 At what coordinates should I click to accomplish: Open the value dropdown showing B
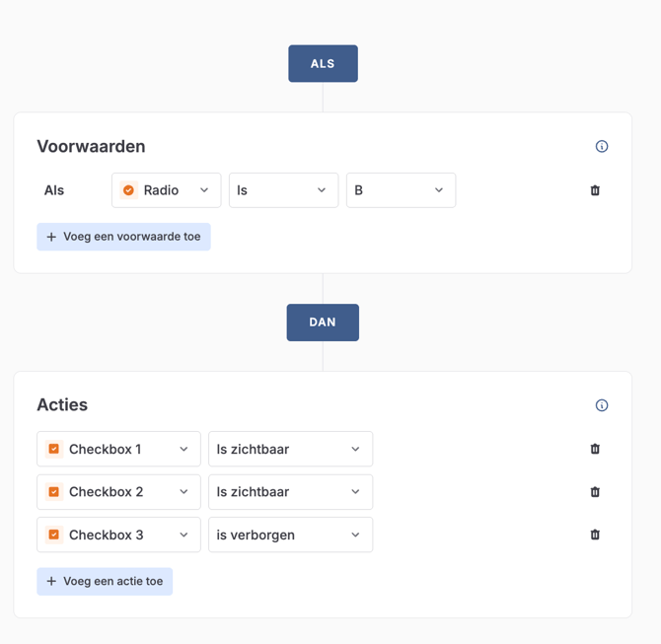click(401, 190)
